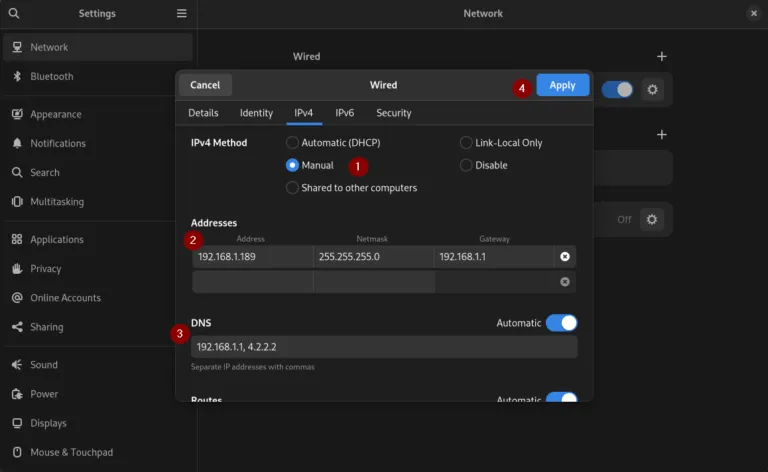Click the Power icon in sidebar
The image size is (768, 472).
(17, 394)
